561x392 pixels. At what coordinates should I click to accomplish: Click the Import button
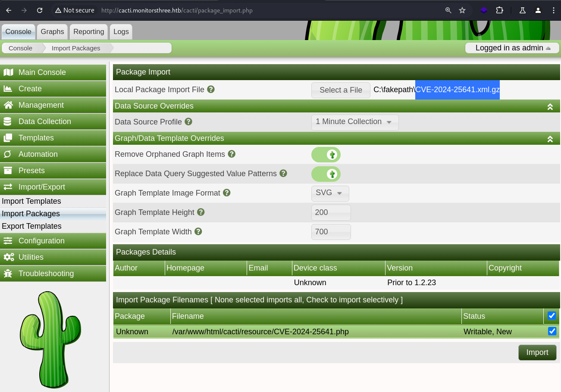[x=537, y=352]
